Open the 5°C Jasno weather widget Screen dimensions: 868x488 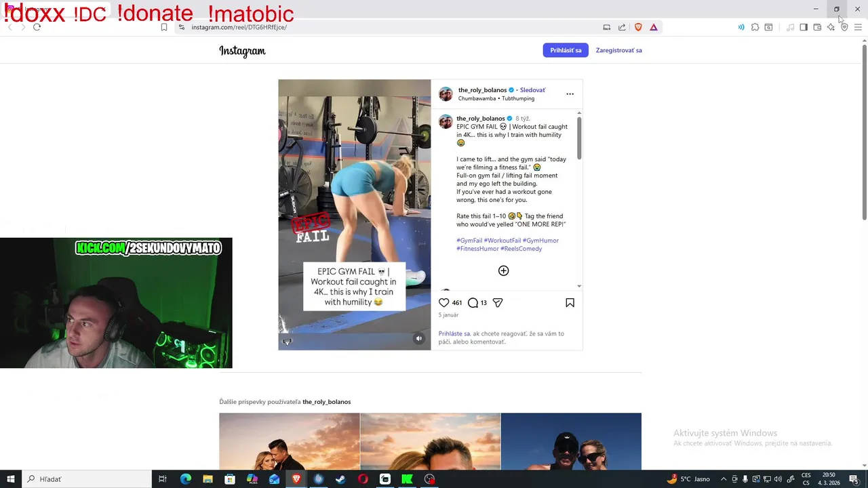click(x=687, y=479)
